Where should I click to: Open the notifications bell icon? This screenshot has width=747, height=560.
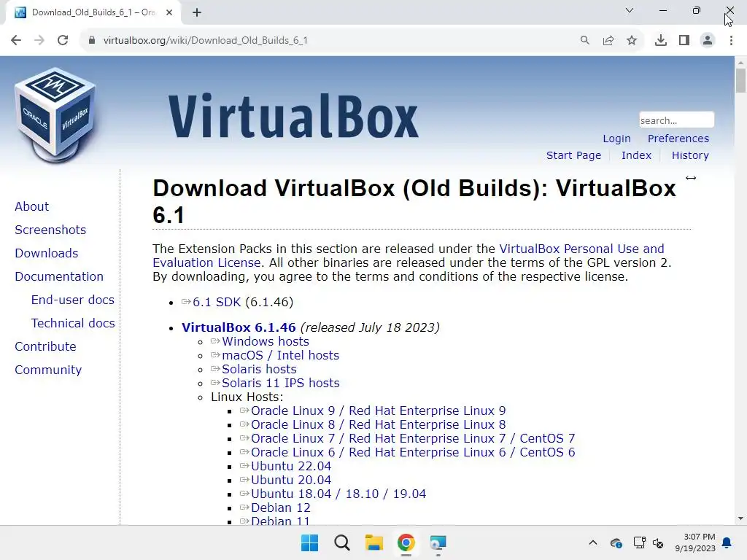click(x=727, y=542)
